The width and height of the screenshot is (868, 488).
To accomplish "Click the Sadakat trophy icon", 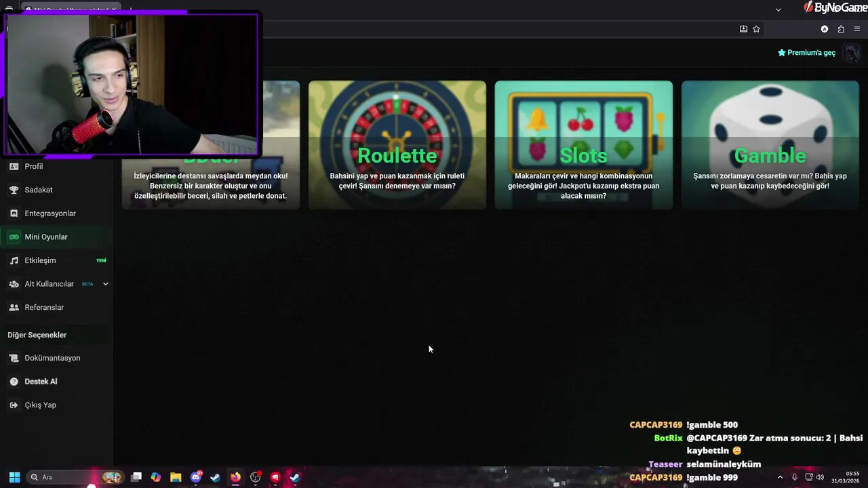I will tap(14, 190).
